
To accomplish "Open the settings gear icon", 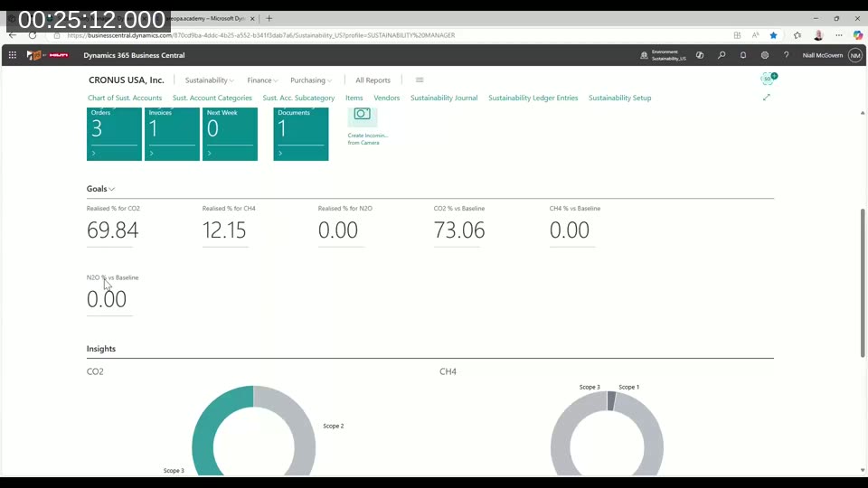I will tap(765, 55).
